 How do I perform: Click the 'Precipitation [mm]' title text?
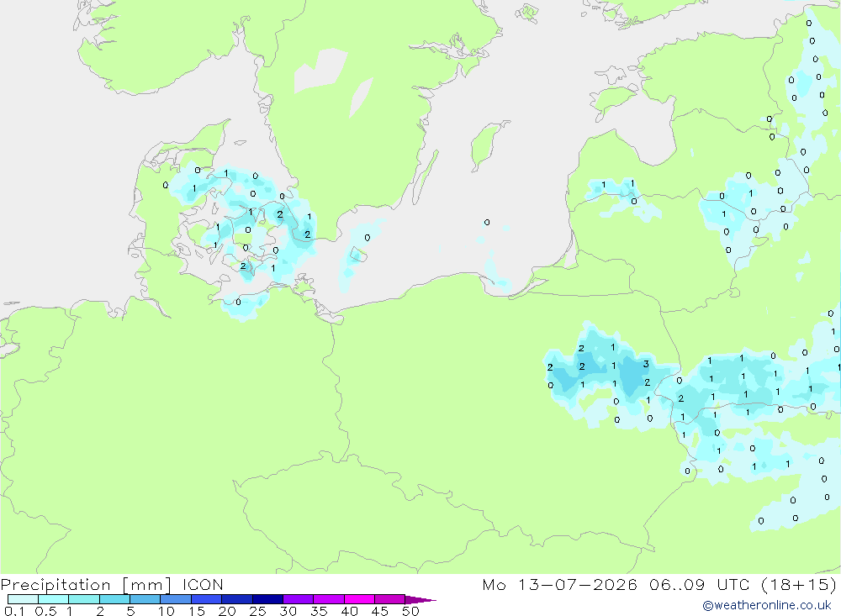pos(86,585)
